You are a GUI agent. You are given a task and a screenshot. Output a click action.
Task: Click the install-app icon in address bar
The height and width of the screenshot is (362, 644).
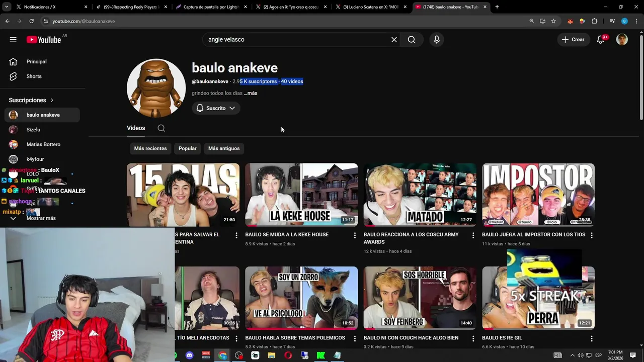(542, 21)
